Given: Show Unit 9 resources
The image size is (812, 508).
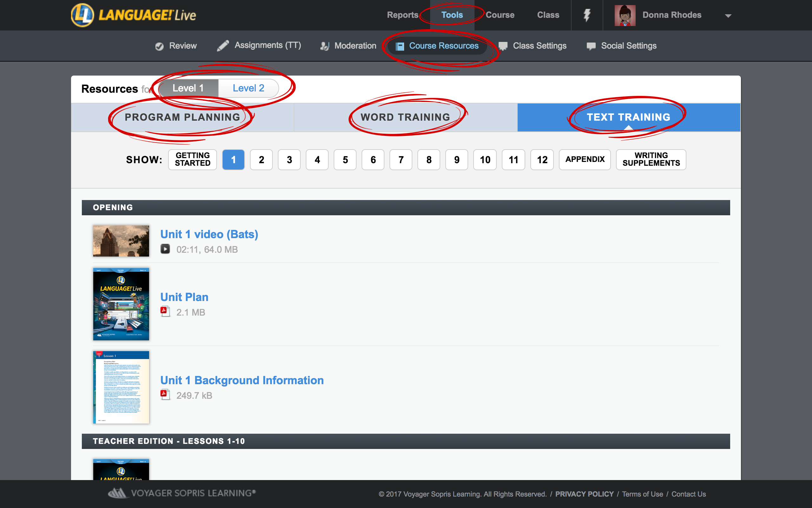Looking at the screenshot, I should [457, 160].
